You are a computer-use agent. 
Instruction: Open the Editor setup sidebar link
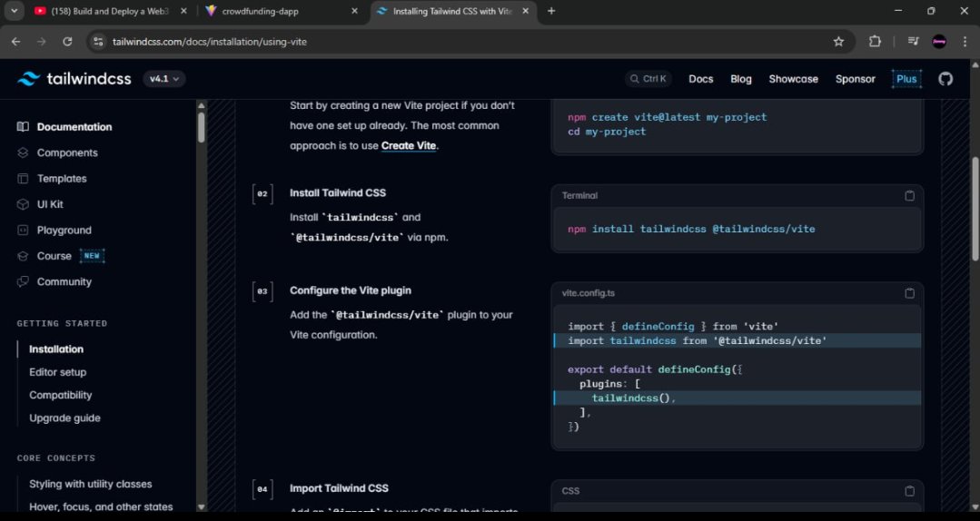57,372
